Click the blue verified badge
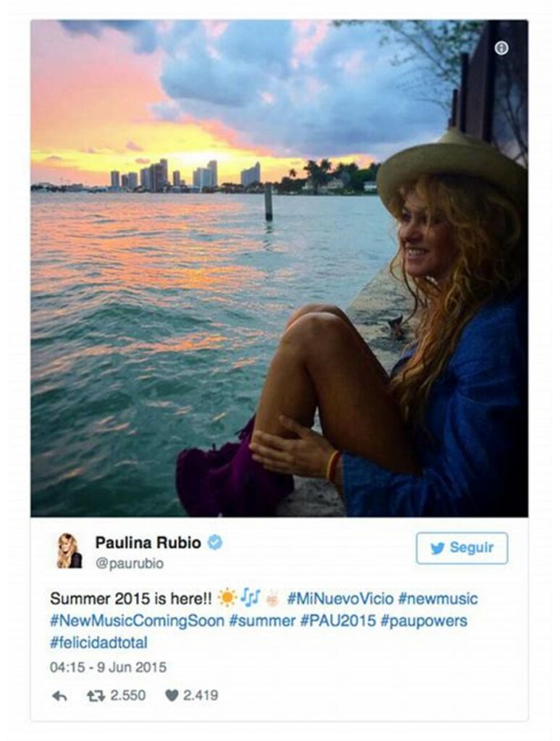 pyautogui.click(x=216, y=543)
